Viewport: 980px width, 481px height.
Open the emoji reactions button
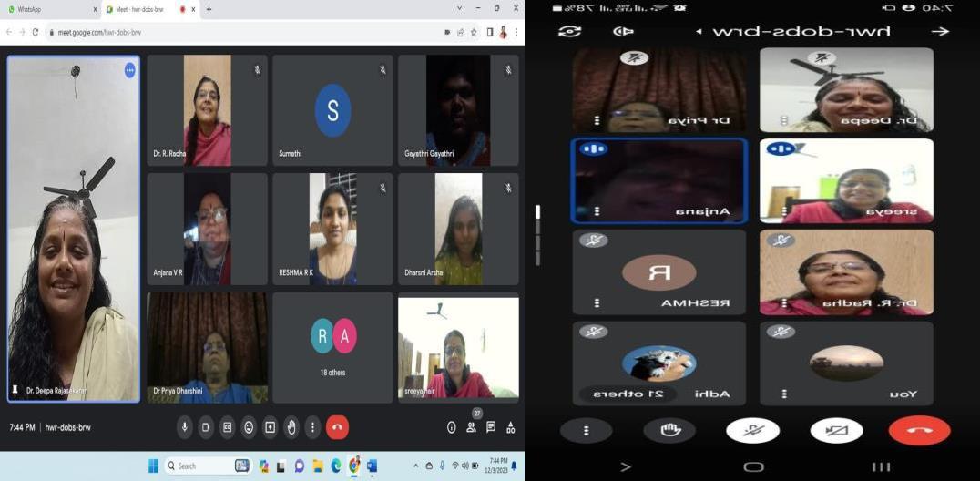pyautogui.click(x=249, y=427)
